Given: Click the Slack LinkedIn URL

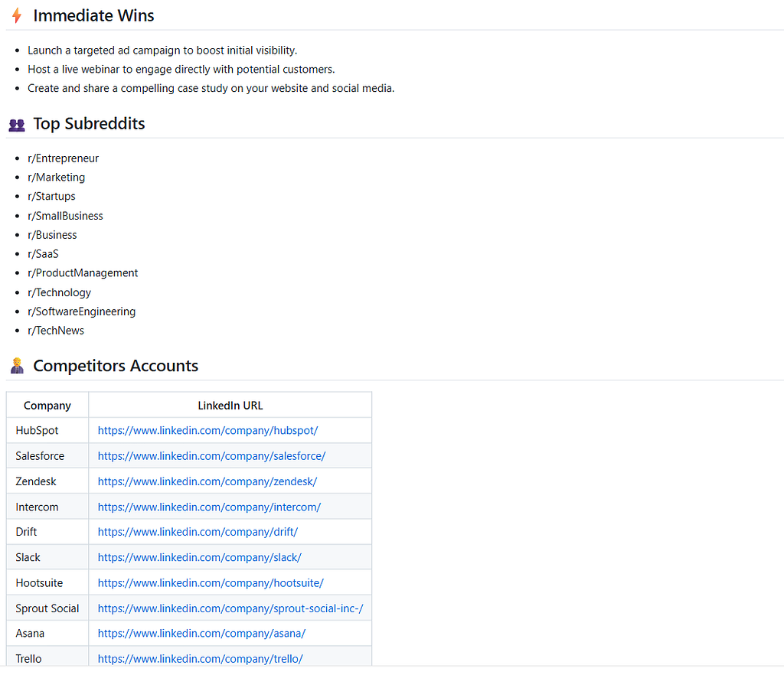Looking at the screenshot, I should click(x=200, y=558).
